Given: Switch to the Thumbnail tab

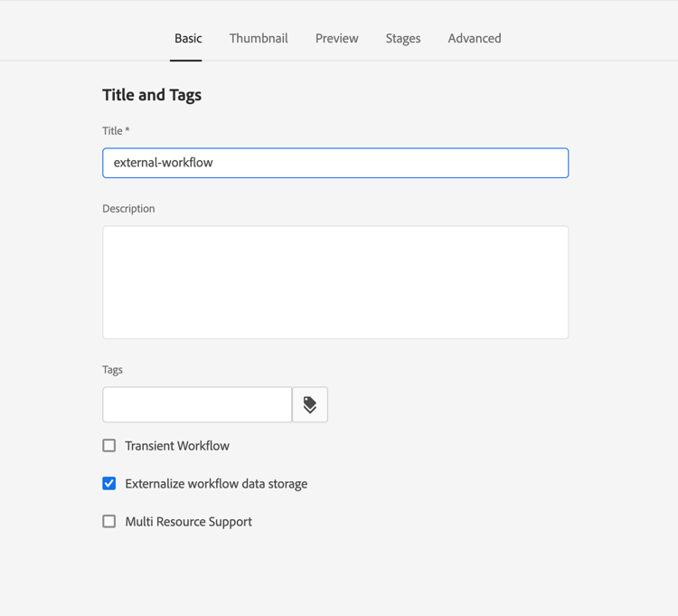Looking at the screenshot, I should (x=259, y=39).
